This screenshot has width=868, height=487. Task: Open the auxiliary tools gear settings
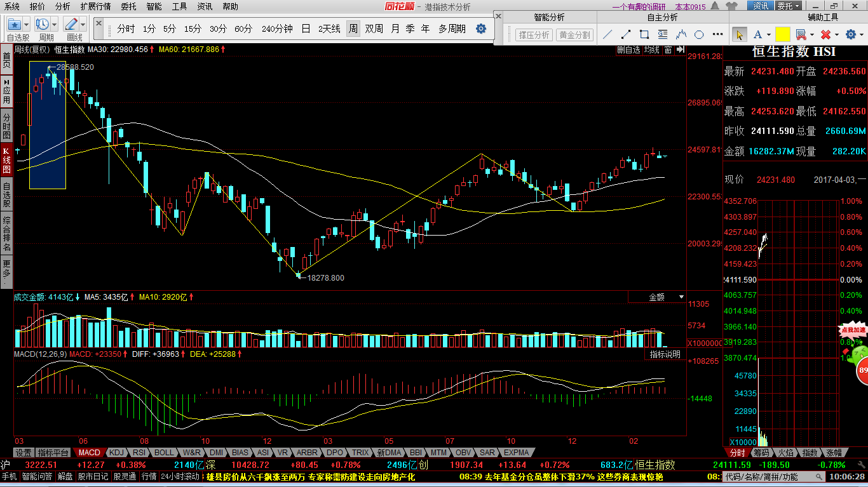850,34
